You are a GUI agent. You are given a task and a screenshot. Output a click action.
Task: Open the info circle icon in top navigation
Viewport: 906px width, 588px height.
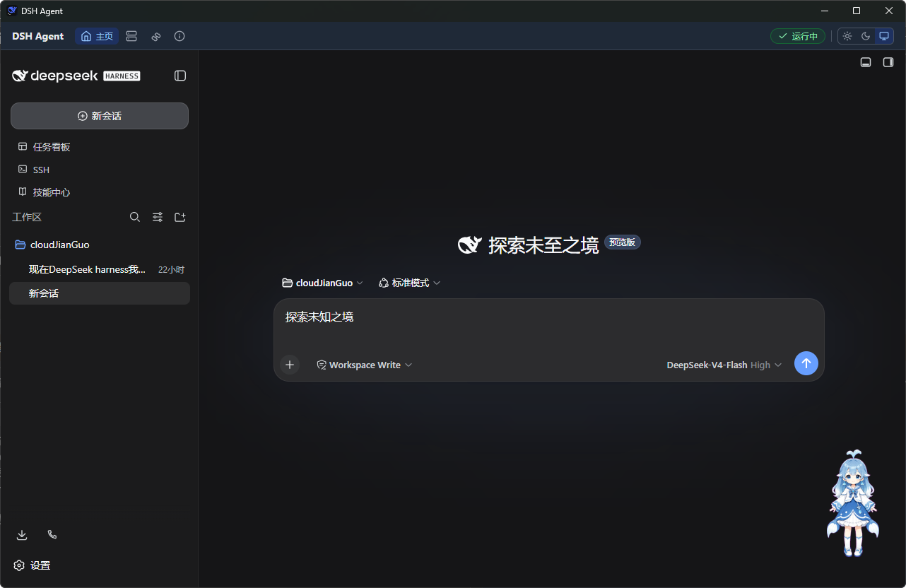[x=180, y=36]
